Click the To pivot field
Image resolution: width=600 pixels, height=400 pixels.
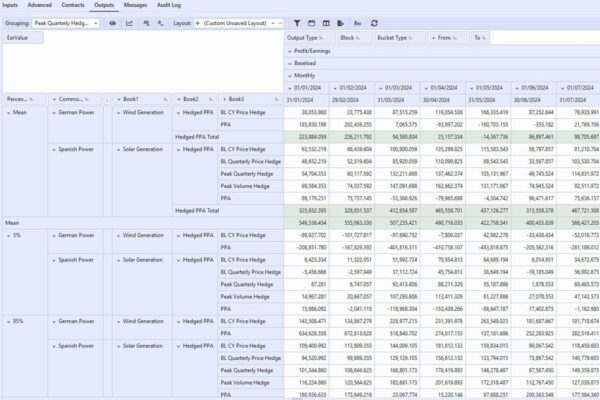480,38
